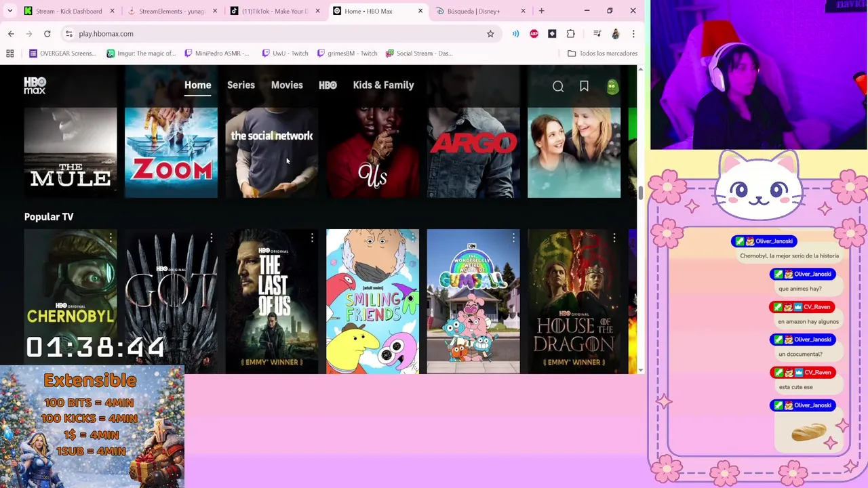Click chat message "esta cute ese"

[x=795, y=387]
